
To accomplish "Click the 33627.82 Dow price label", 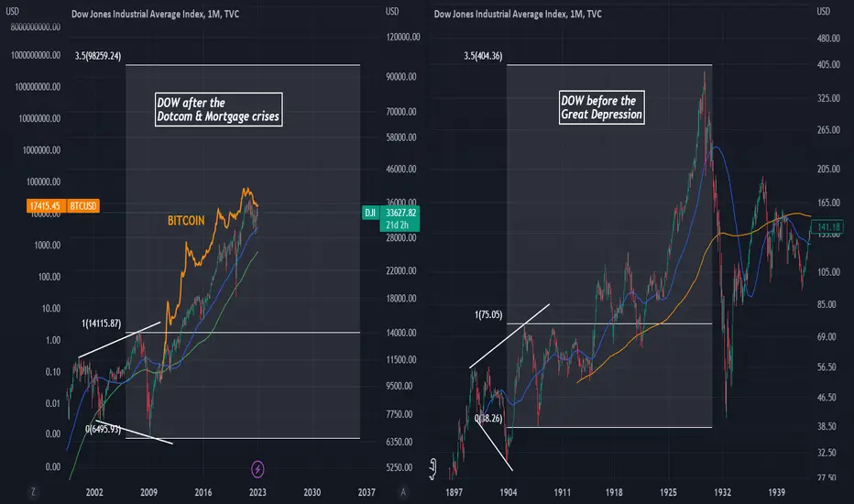I will pyautogui.click(x=400, y=213).
